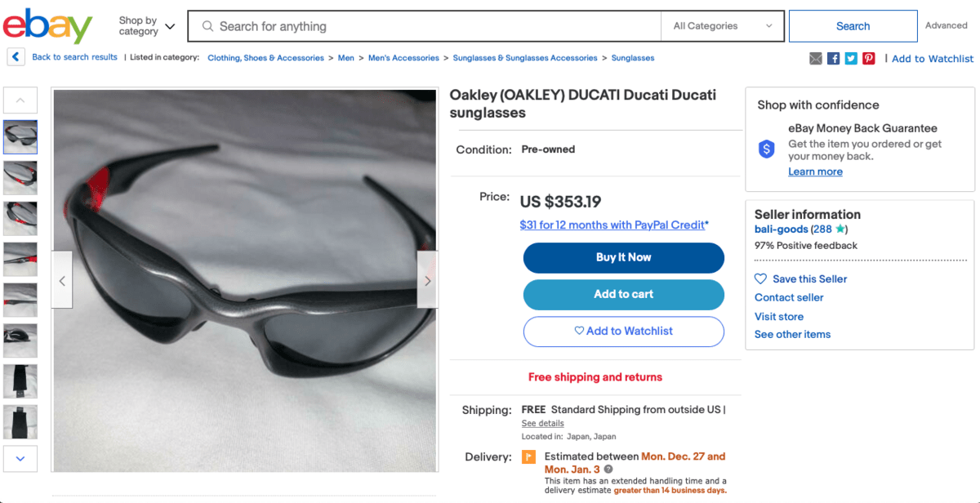Open Shop by category dropdown
The image size is (980, 503).
pyautogui.click(x=147, y=26)
